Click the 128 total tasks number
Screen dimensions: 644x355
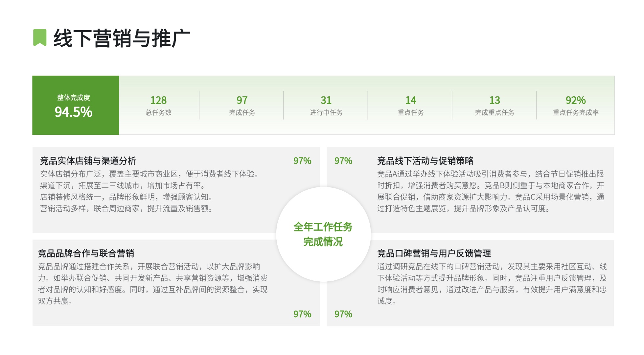(x=158, y=100)
